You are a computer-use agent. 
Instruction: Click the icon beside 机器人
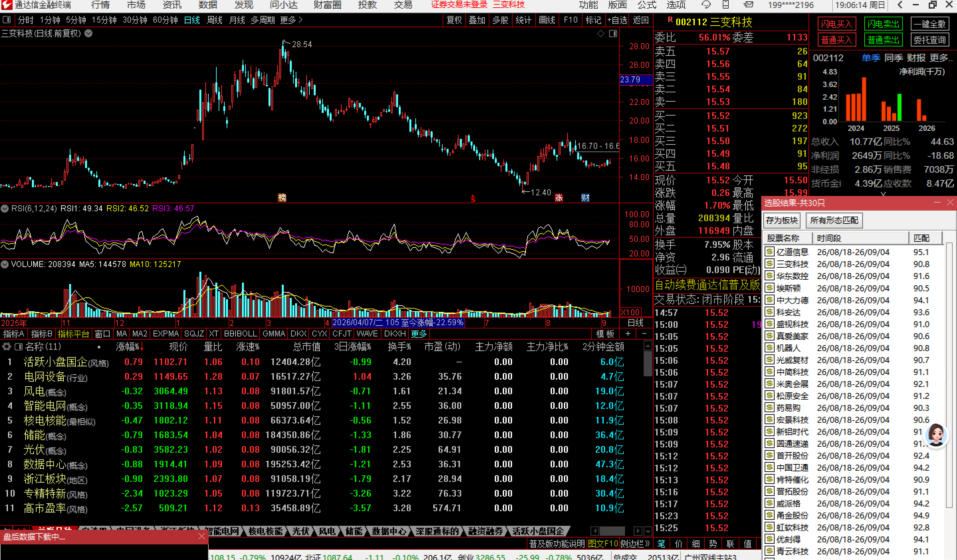(x=769, y=348)
